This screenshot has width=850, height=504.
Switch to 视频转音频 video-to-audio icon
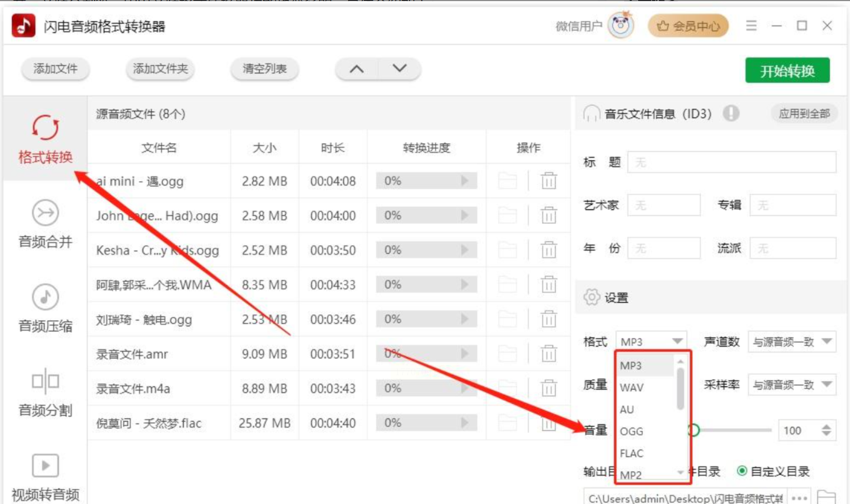(45, 466)
